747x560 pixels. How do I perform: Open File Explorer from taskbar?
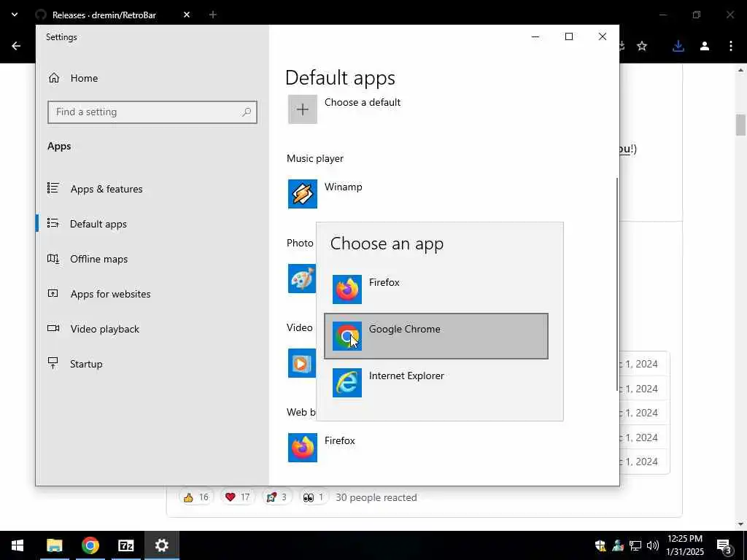click(54, 545)
